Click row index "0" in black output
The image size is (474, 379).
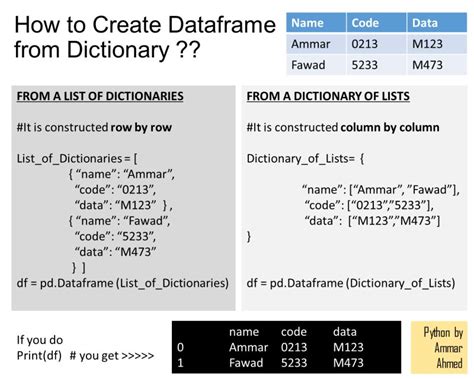180,347
